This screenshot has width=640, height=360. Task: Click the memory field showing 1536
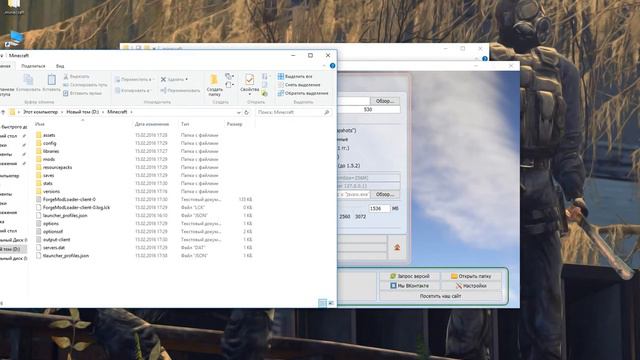[379, 209]
